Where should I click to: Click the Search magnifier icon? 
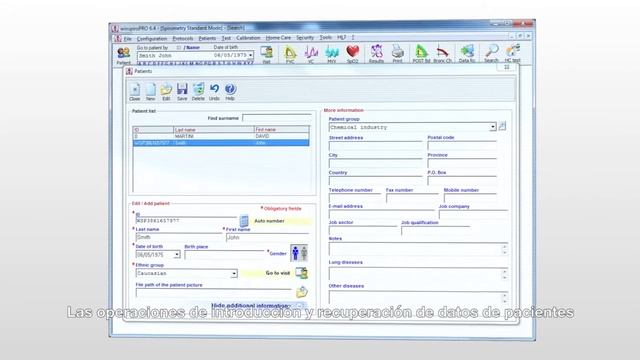[x=491, y=54]
